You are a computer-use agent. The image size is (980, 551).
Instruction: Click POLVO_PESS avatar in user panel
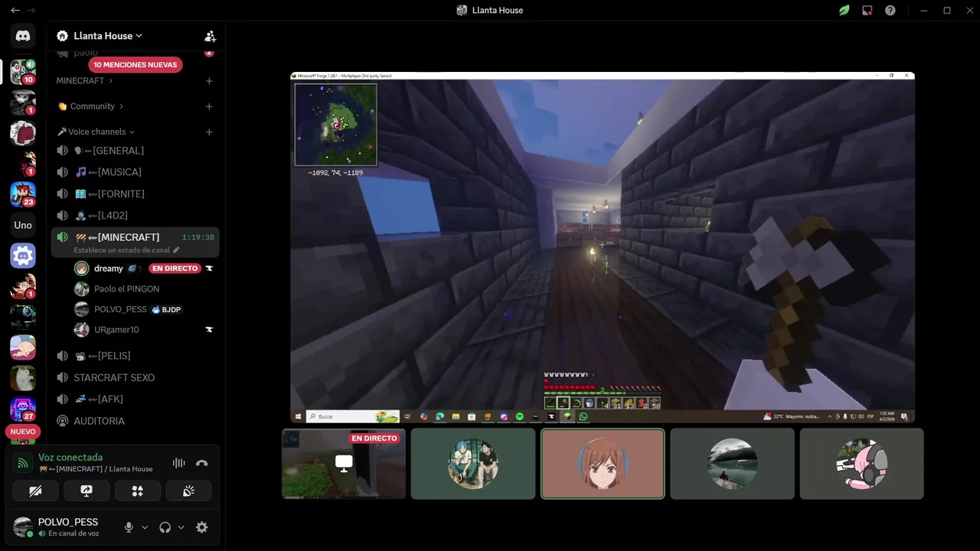pyautogui.click(x=23, y=527)
